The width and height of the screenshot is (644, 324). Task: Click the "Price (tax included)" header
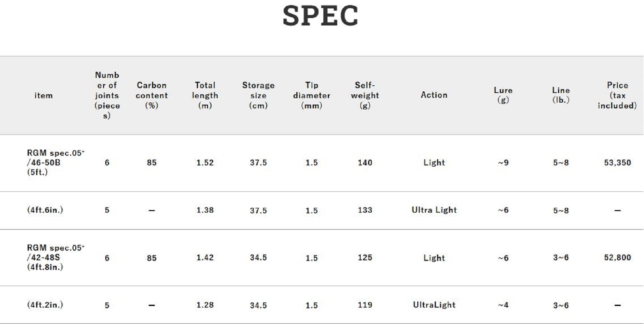pos(617,95)
